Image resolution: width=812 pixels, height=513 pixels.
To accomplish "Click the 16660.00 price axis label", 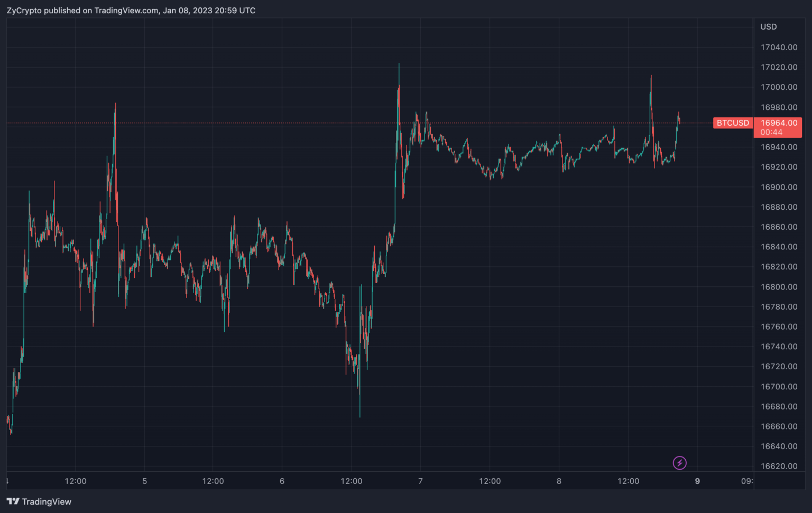I will pos(779,426).
